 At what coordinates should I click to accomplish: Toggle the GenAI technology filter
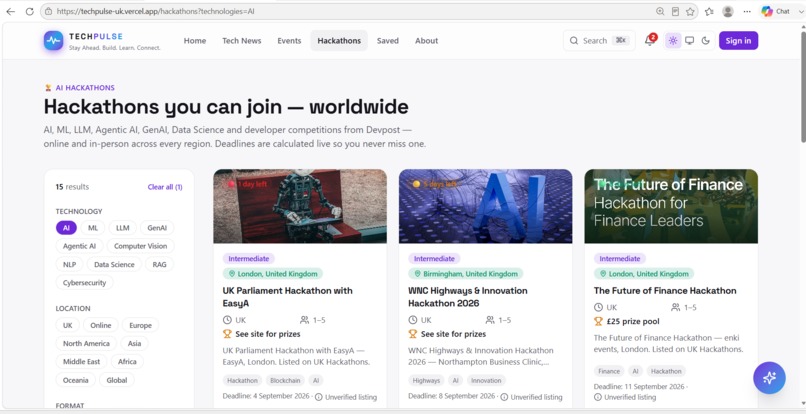pyautogui.click(x=157, y=228)
